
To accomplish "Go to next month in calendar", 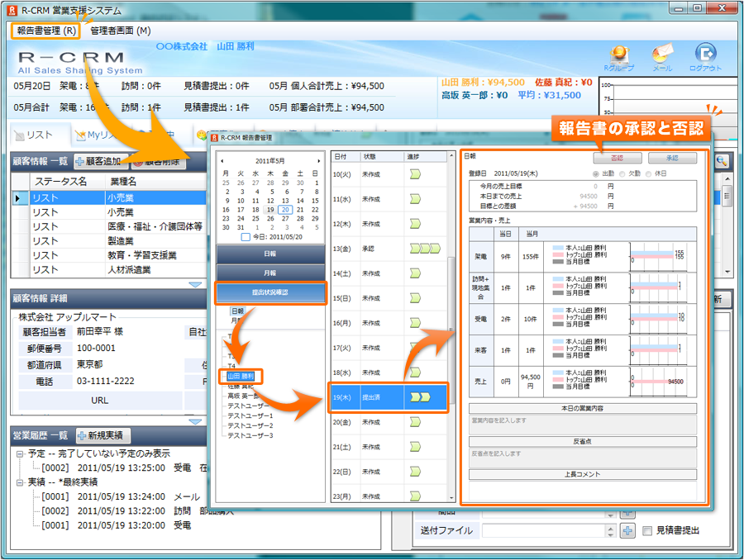I will (x=318, y=161).
